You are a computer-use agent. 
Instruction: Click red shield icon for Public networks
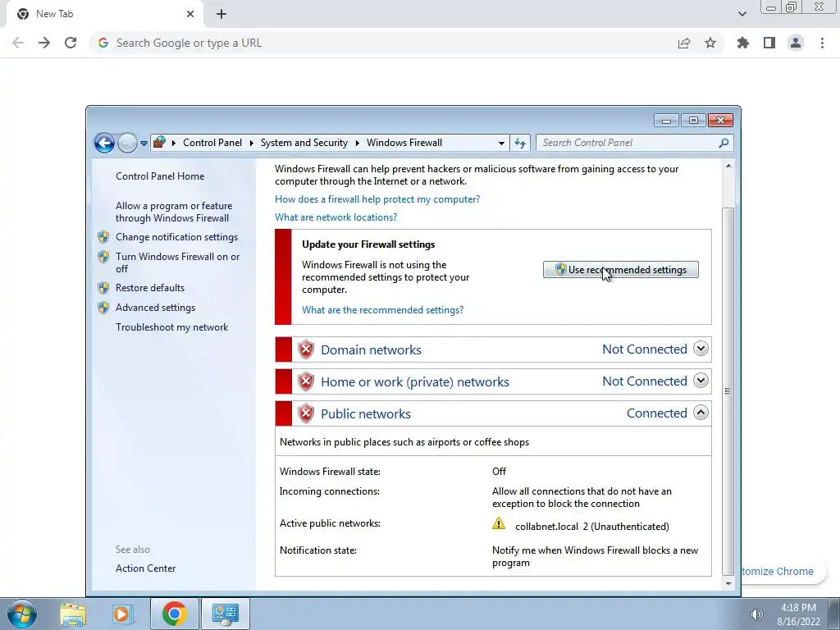coord(305,414)
